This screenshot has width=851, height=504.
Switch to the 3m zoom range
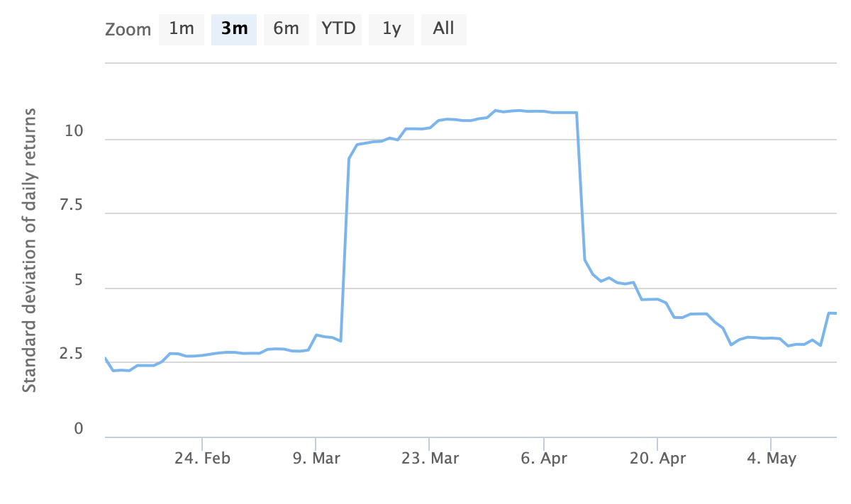[x=234, y=29]
